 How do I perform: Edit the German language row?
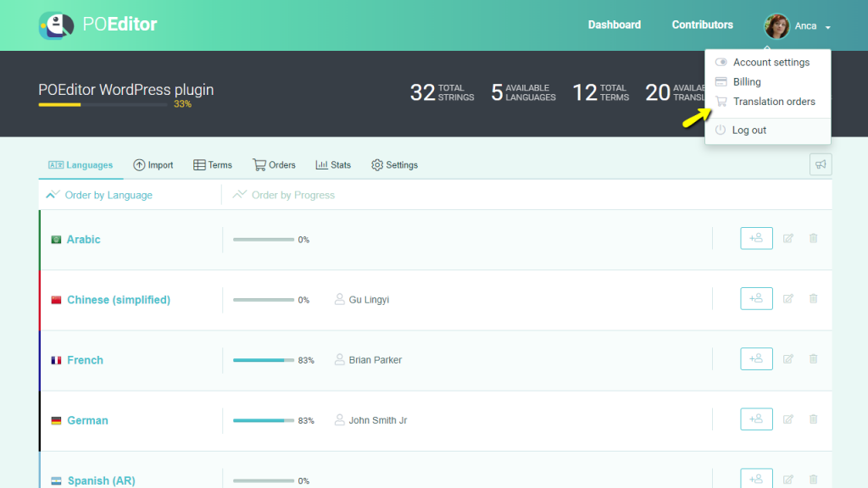click(x=788, y=419)
